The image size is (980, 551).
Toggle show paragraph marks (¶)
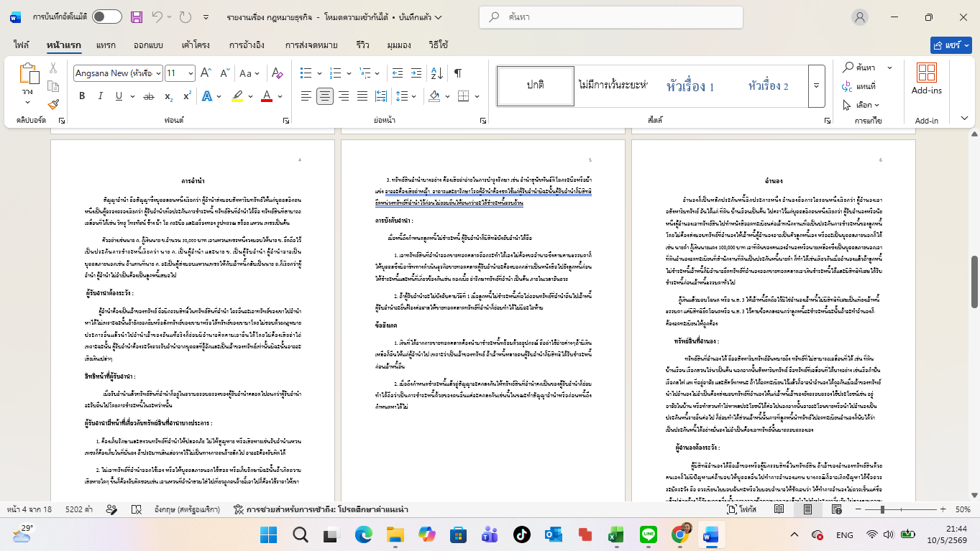pyautogui.click(x=458, y=73)
